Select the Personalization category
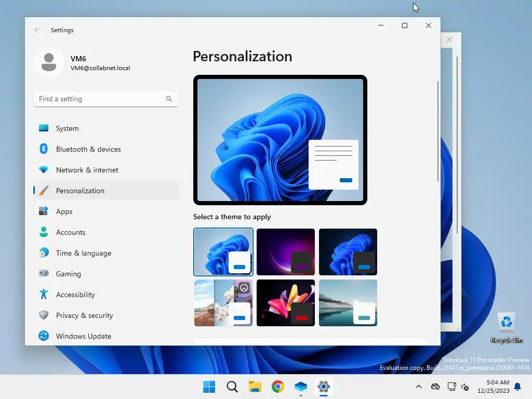 [x=106, y=190]
